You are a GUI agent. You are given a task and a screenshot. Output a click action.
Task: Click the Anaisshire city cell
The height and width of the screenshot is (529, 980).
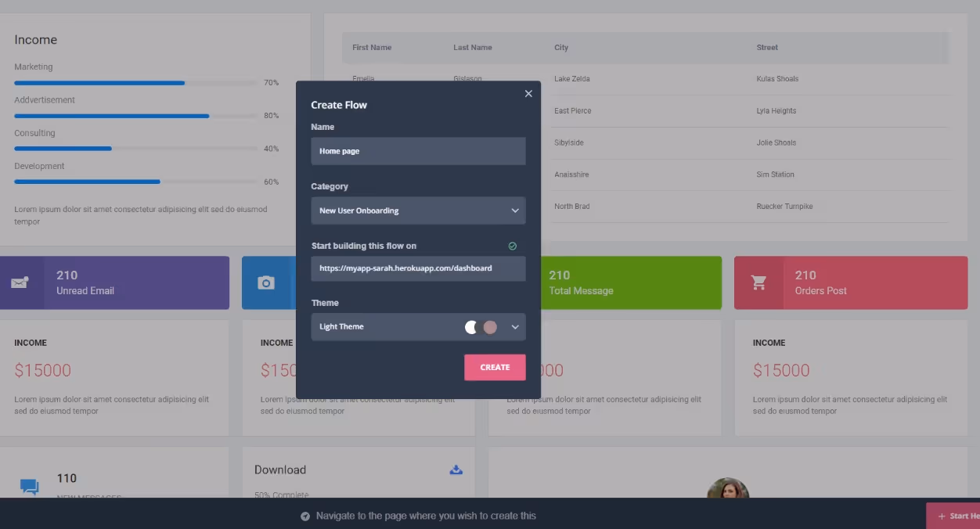coord(571,175)
